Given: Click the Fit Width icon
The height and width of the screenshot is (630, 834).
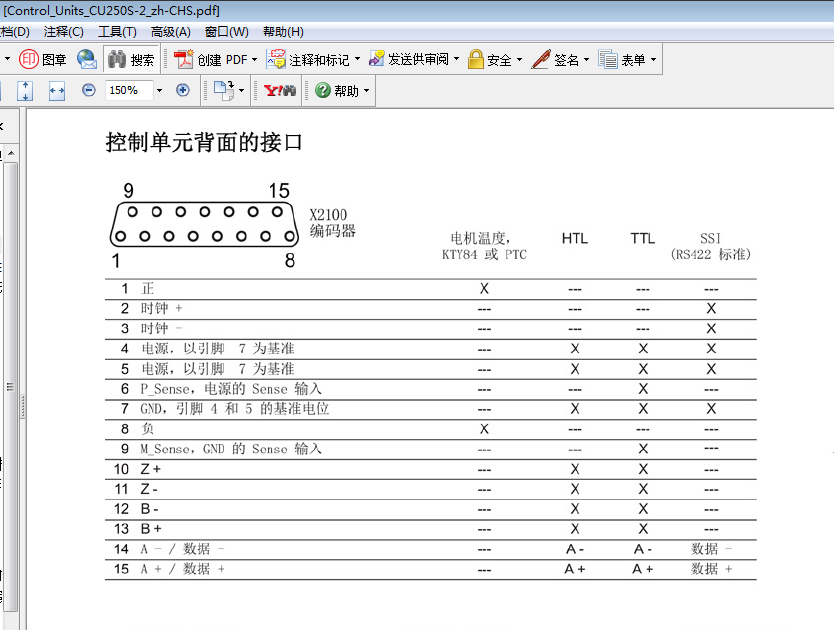Looking at the screenshot, I should point(57,90).
